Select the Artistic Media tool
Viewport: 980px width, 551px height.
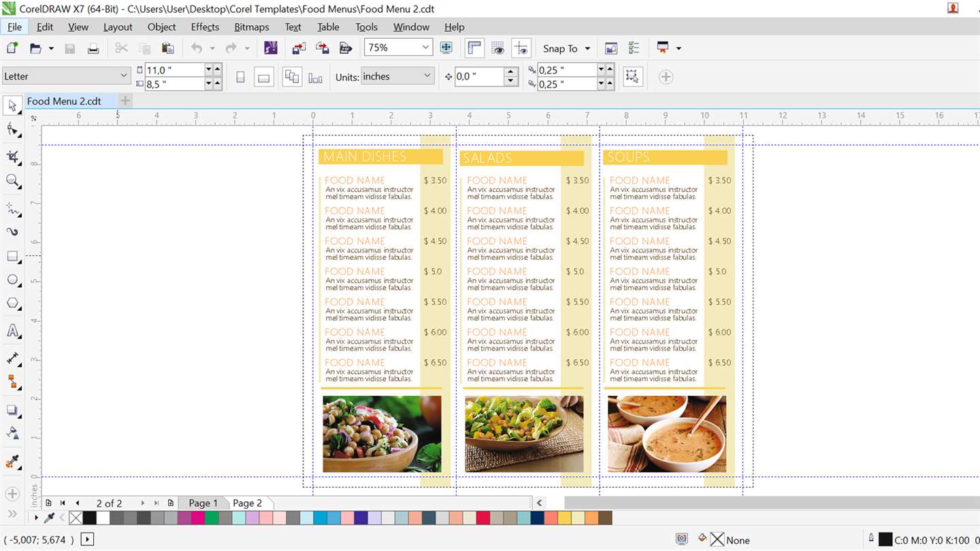[x=12, y=231]
